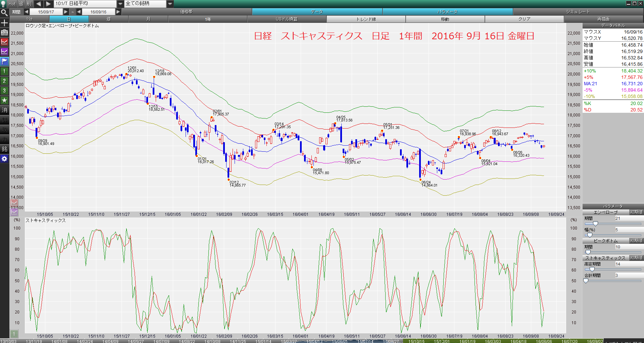Viewport: 644px width, 343px height.
Task: Go to previous symbol with left arrow
Action: [38, 4]
